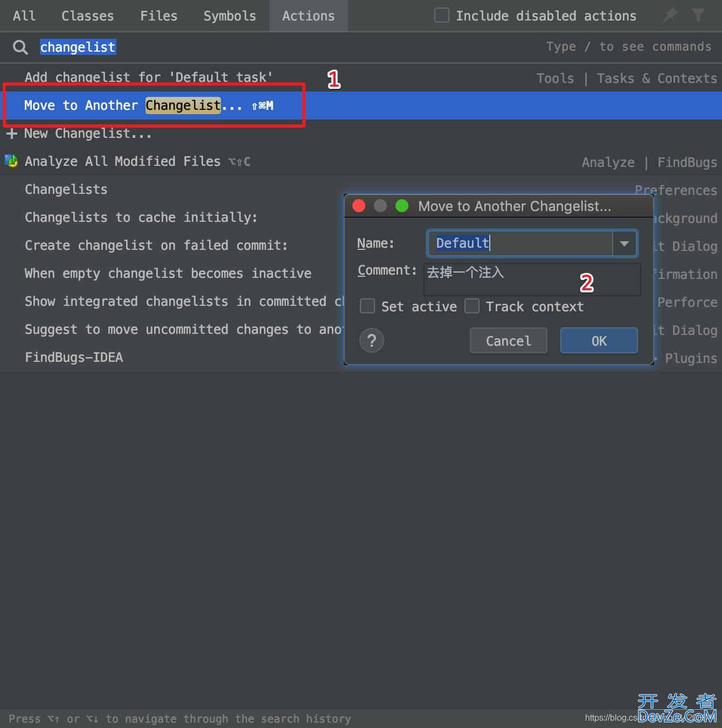Viewport: 722px width, 728px height.
Task: Open the help question mark in the dialog
Action: (x=371, y=341)
